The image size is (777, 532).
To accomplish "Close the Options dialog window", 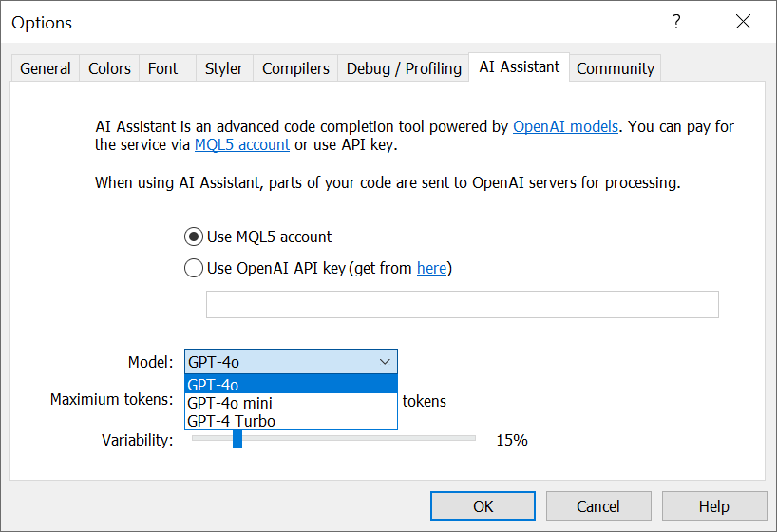I will (743, 22).
